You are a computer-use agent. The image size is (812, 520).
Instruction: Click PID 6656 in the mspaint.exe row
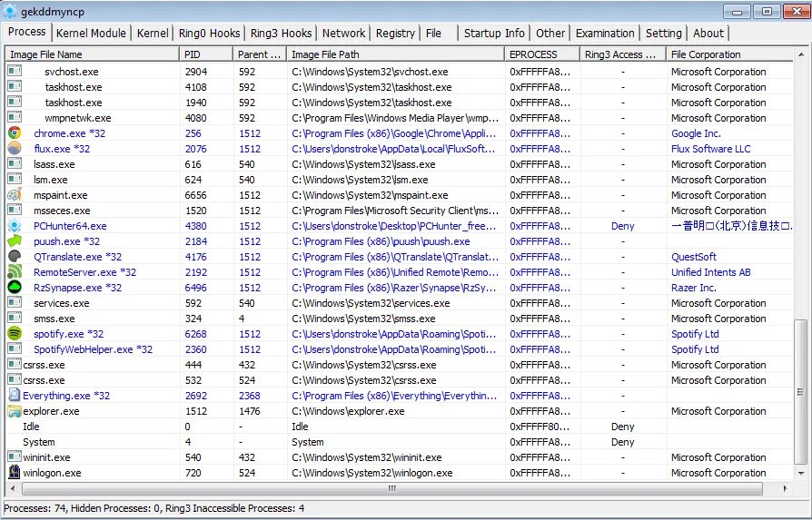click(x=196, y=195)
